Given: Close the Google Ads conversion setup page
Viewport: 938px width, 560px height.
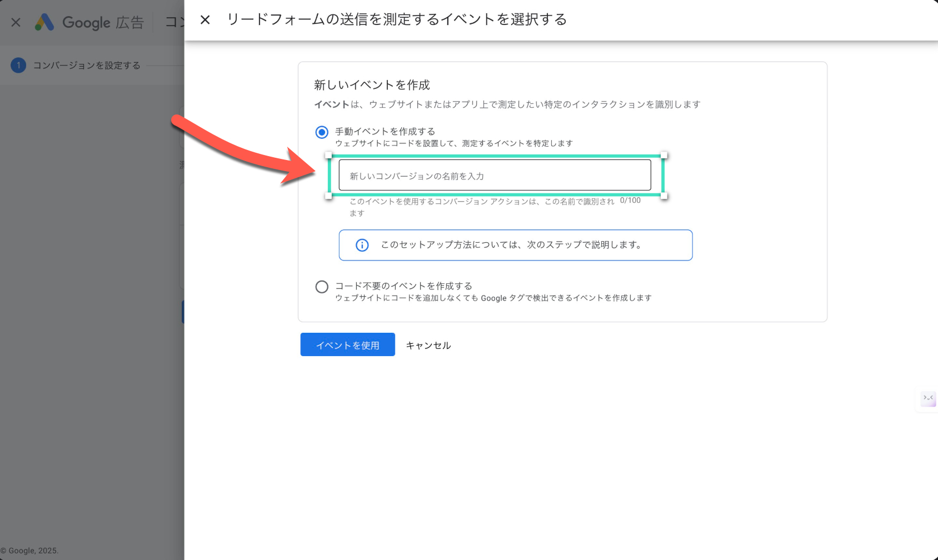Looking at the screenshot, I should (16, 22).
